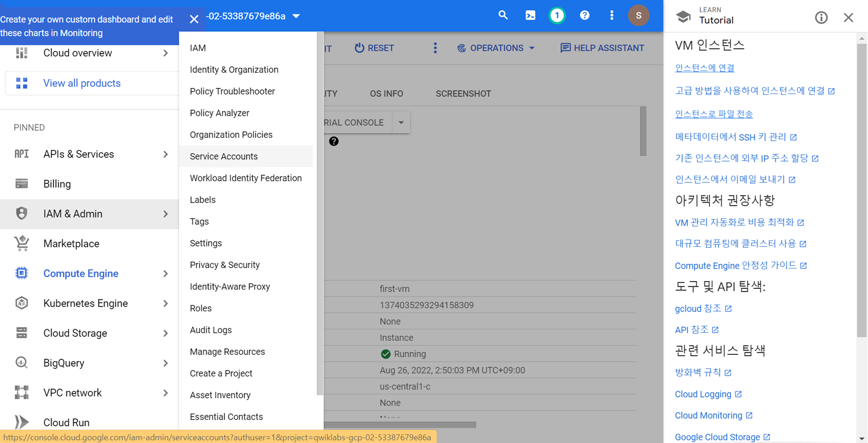Switch to the OS INFO tab

(x=386, y=94)
